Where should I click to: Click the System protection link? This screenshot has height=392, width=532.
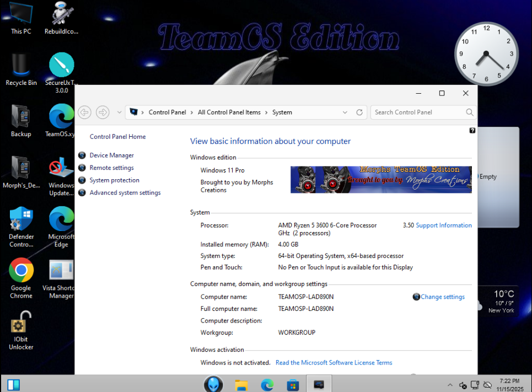[114, 180]
